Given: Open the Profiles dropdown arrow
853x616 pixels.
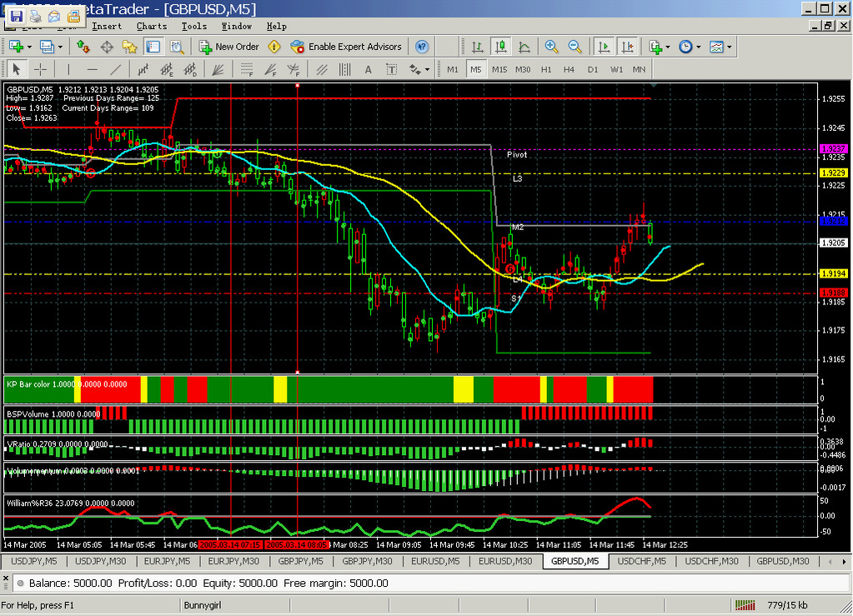Looking at the screenshot, I should tap(60, 47).
